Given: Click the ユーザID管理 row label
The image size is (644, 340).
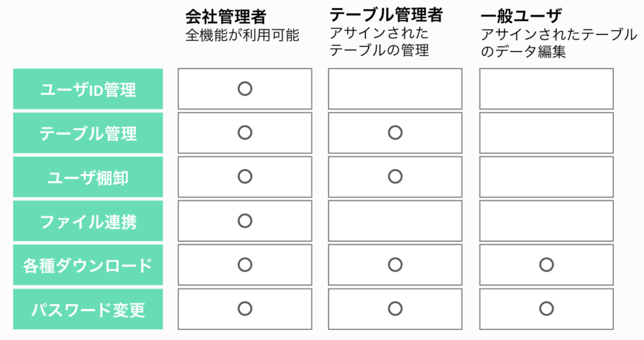Looking at the screenshot, I should (x=88, y=89).
